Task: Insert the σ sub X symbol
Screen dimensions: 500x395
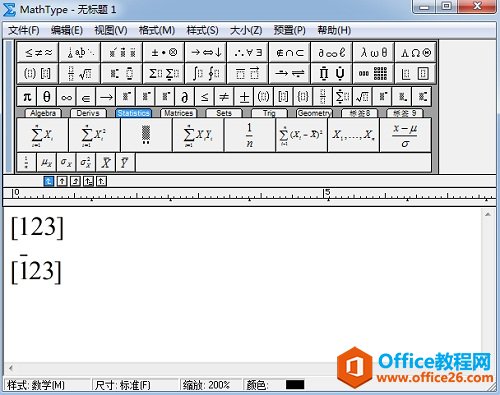Action: [x=66, y=162]
